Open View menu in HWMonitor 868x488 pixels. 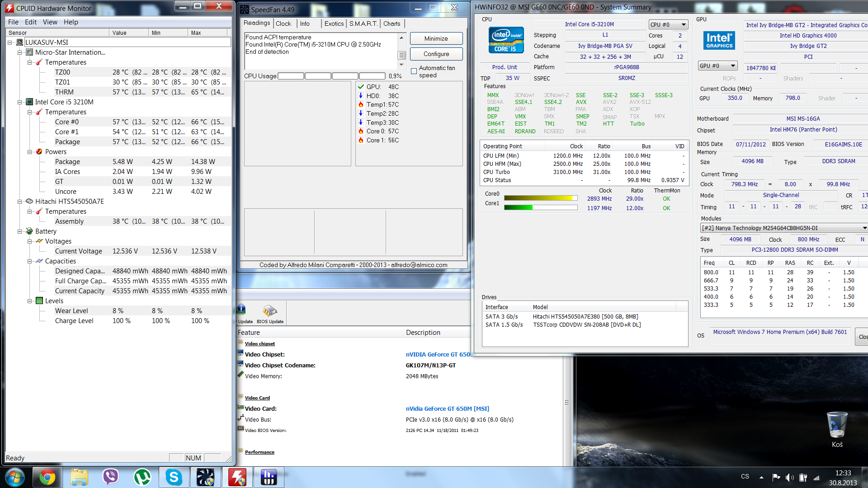click(50, 22)
